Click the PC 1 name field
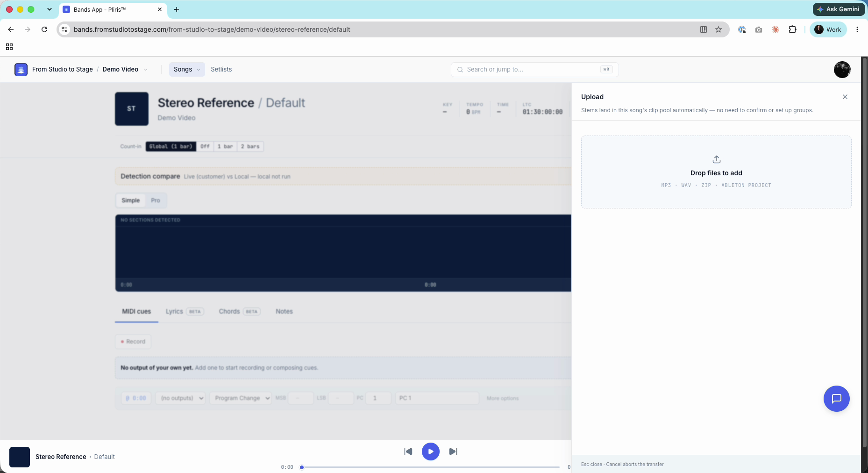 point(437,398)
